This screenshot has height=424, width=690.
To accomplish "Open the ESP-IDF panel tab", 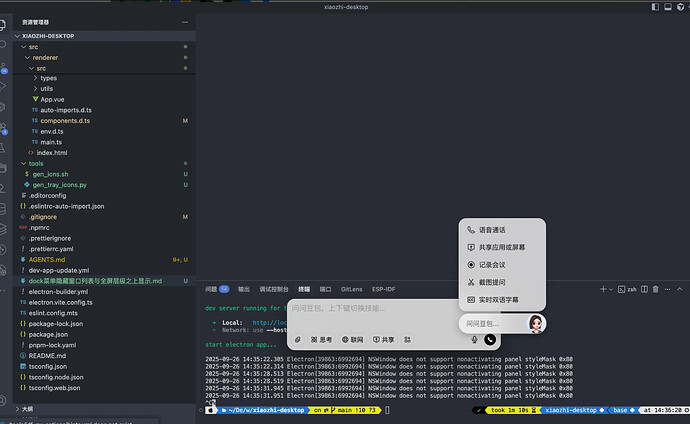I will pyautogui.click(x=383, y=289).
